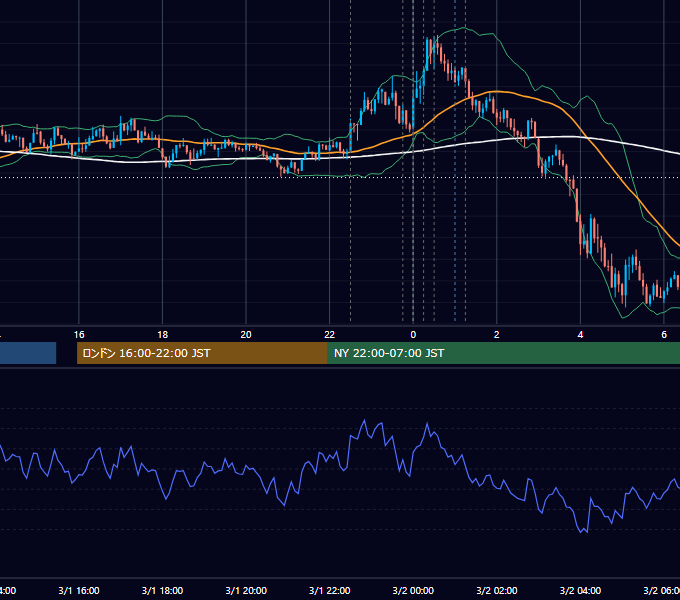The width and height of the screenshot is (680, 600).
Task: Click the 22 hour label on upper axis
Action: click(330, 335)
